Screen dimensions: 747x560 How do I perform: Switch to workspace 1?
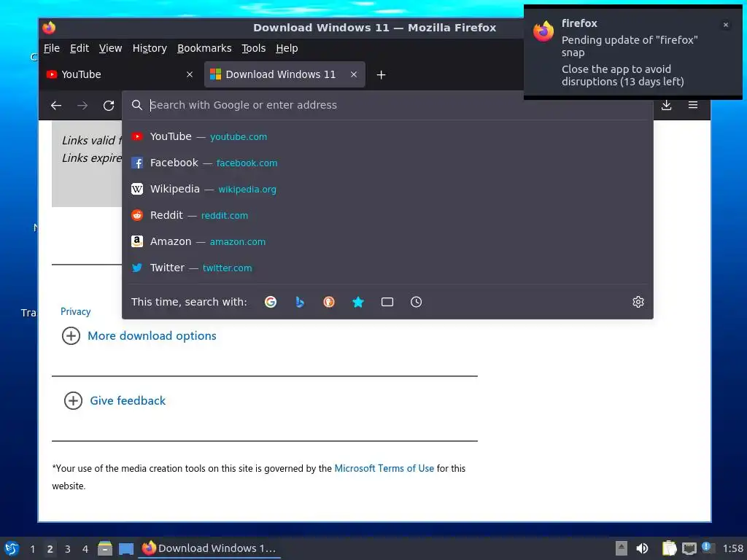tap(32, 549)
